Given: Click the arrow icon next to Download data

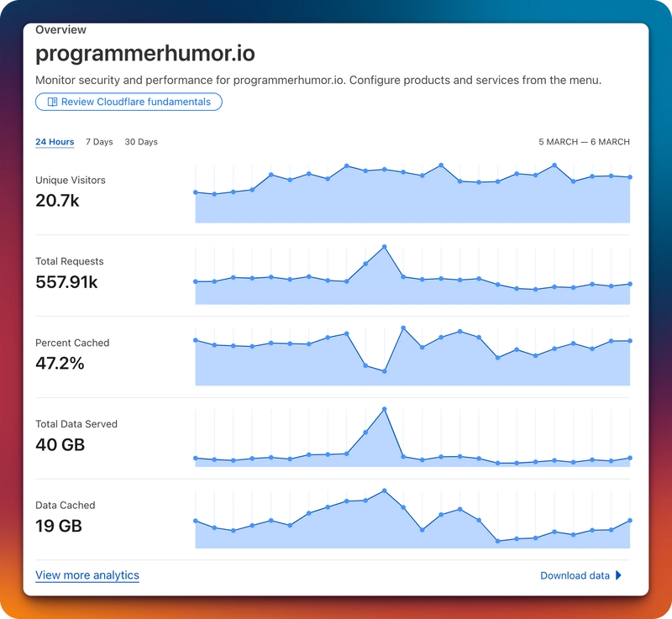Looking at the screenshot, I should pos(618,575).
